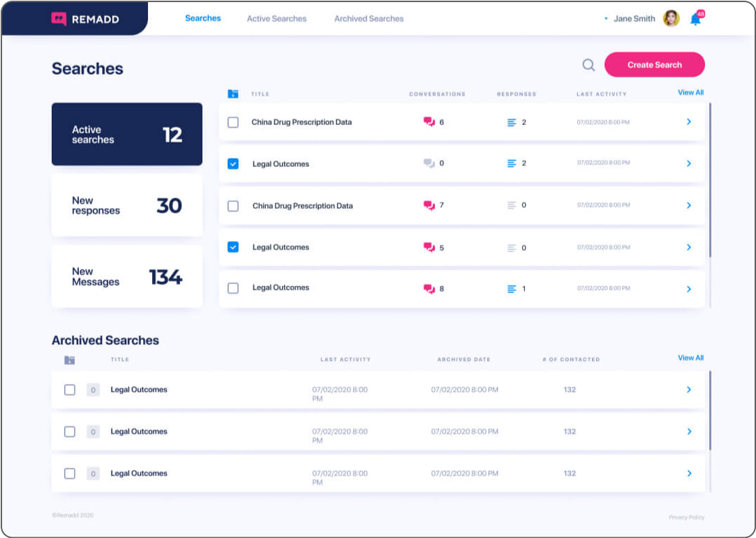Click the scrollbar beside the active searches list
The image size is (756, 538).
click(710, 181)
